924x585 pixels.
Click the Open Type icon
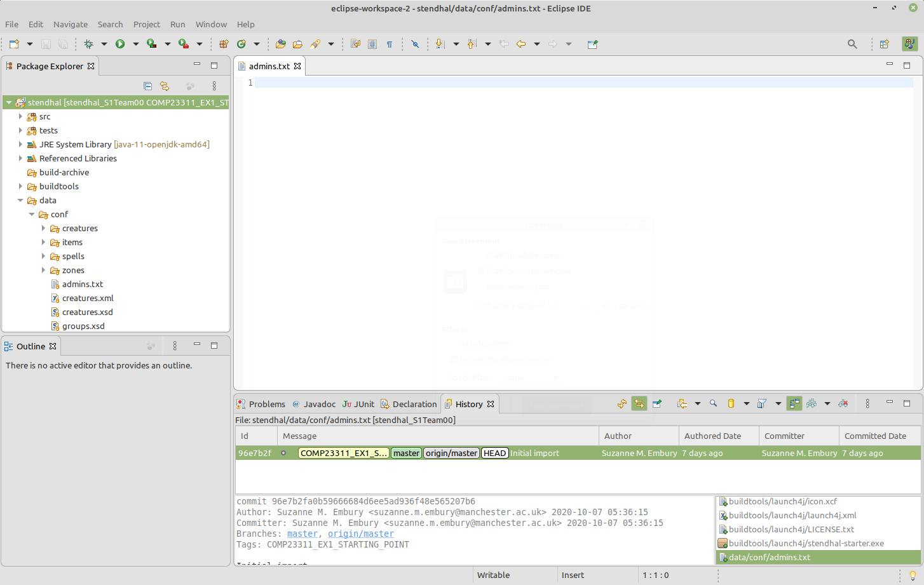click(x=280, y=44)
